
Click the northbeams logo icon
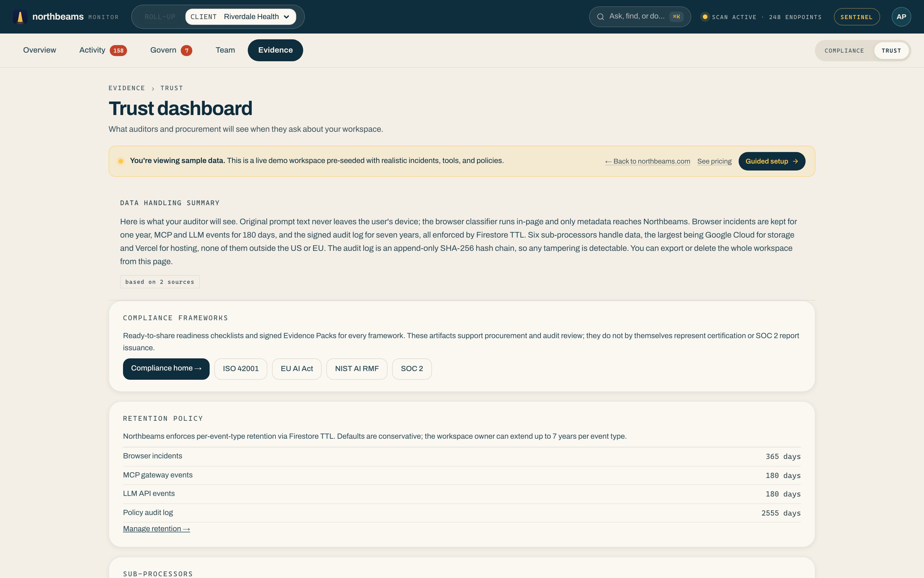(x=20, y=17)
